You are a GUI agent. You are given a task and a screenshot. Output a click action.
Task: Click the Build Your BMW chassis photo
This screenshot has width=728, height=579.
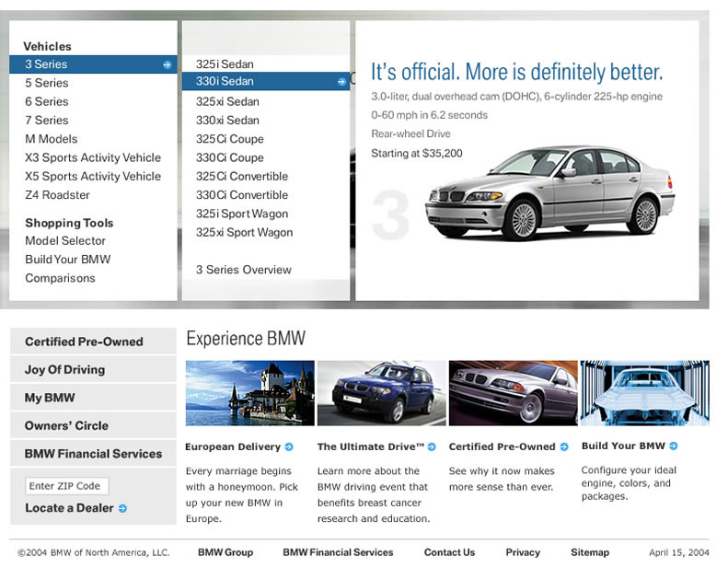point(645,393)
